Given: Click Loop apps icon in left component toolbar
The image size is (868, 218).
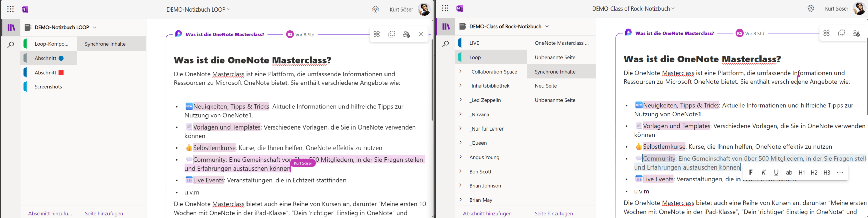Looking at the screenshot, I should pos(377,34).
